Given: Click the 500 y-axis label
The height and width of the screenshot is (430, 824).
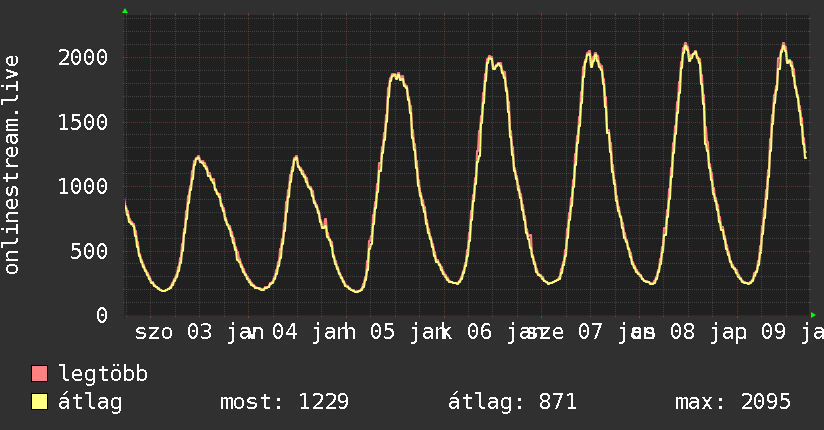Looking at the screenshot, I should click(x=89, y=251).
